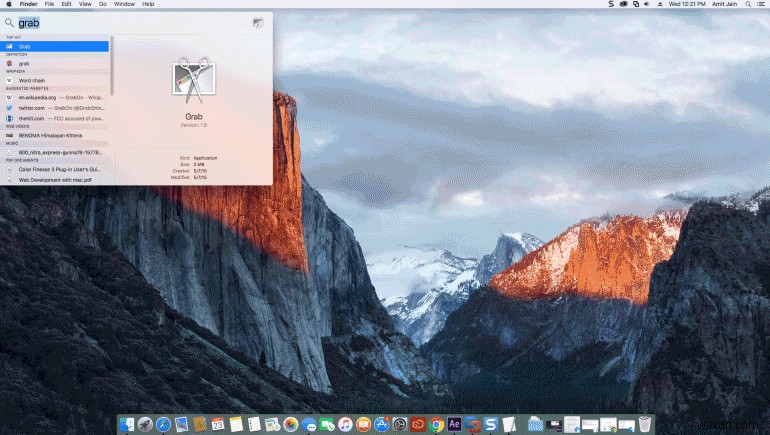This screenshot has width=770, height=435.
Task: Open the en.wikipedia.org suggested website
Action: [55, 97]
